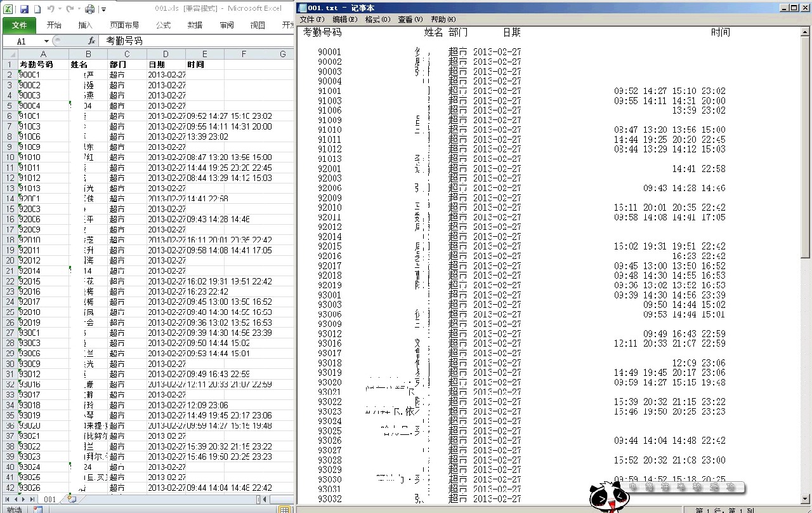Click the insert new worksheet icon
This screenshot has height=513, width=812.
pyautogui.click(x=72, y=500)
